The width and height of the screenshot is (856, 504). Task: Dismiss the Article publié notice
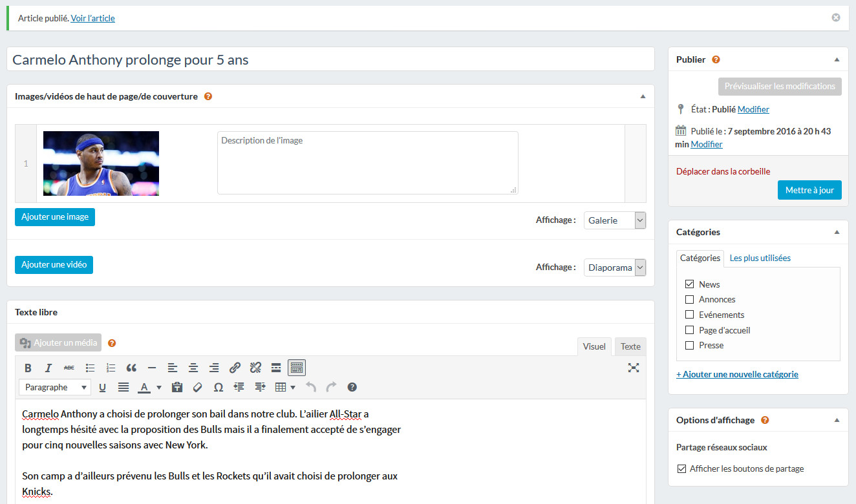point(836,17)
